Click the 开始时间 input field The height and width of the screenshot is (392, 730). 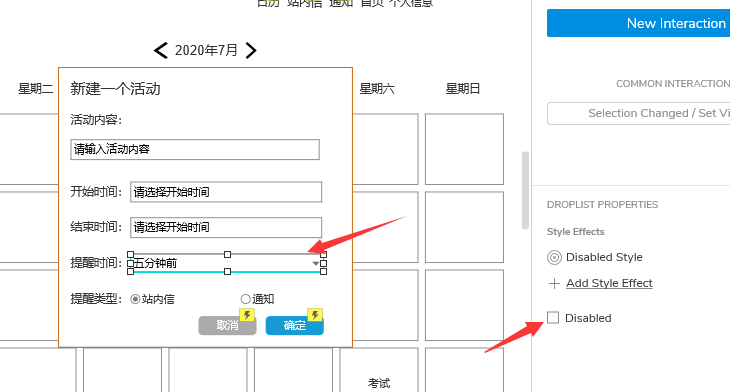[226, 192]
